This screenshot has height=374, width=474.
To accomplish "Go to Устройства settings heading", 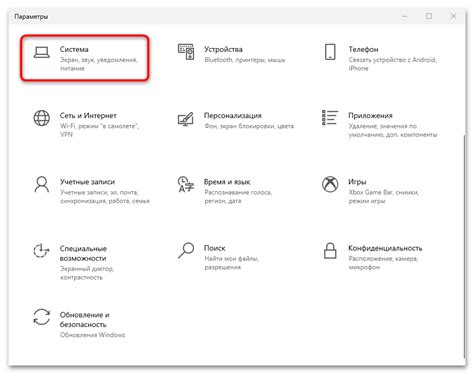I will 223,49.
